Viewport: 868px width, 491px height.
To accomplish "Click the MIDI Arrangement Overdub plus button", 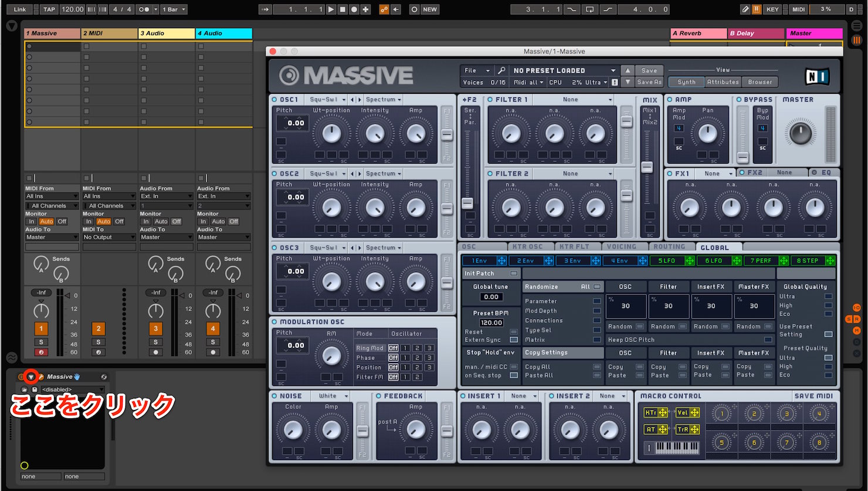I will [366, 9].
